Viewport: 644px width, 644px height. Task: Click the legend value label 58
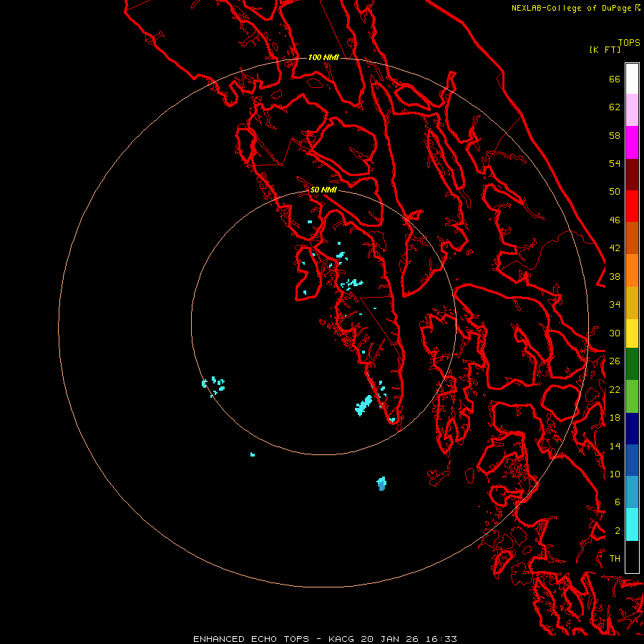coord(615,135)
